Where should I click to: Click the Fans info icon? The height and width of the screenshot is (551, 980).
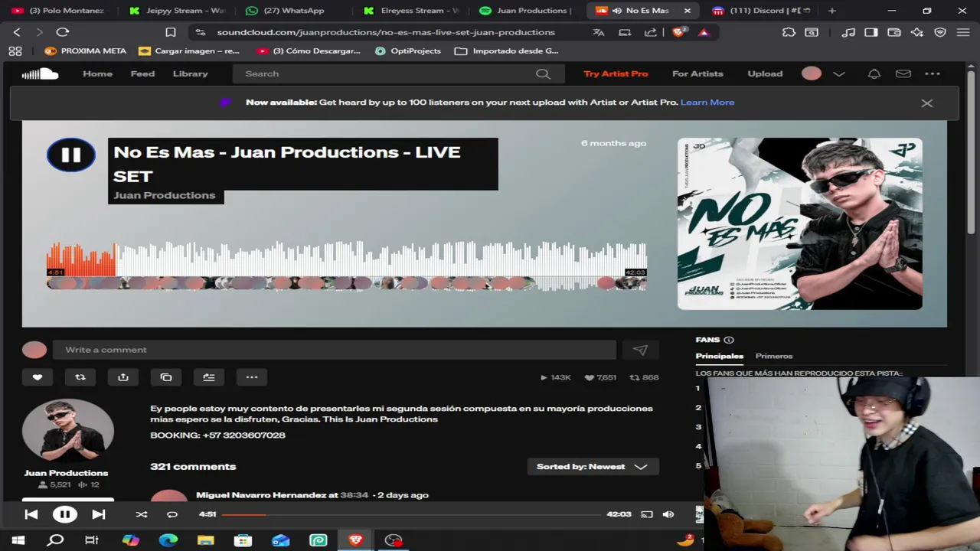coord(729,340)
